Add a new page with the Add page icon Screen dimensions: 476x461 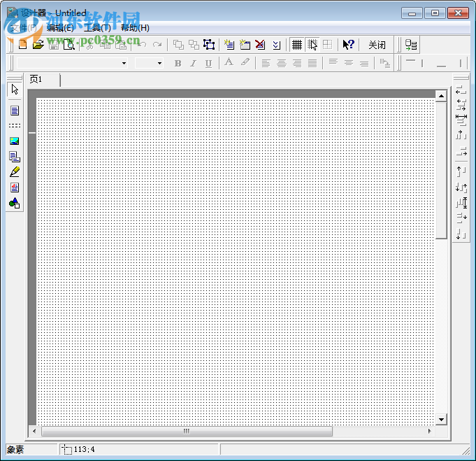click(x=229, y=45)
